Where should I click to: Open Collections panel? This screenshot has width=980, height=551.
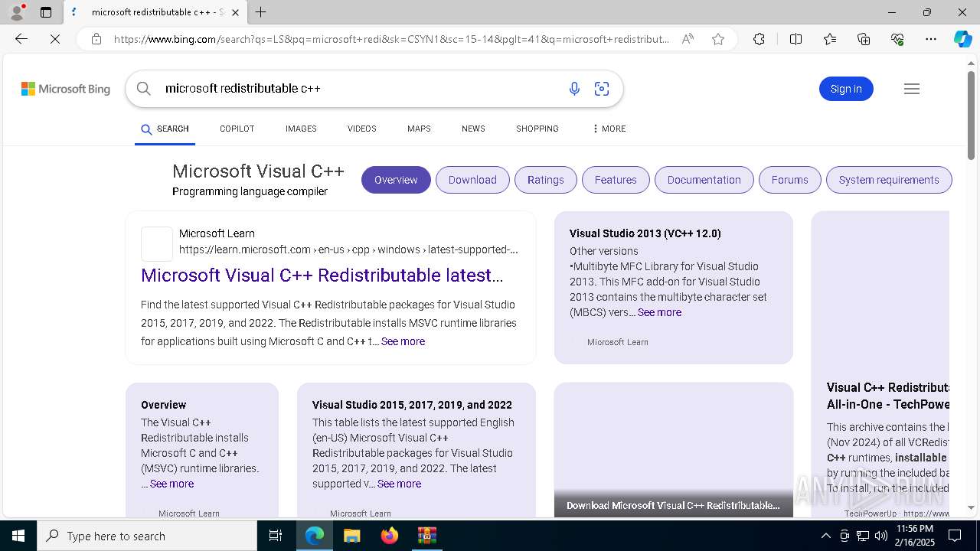(x=864, y=39)
